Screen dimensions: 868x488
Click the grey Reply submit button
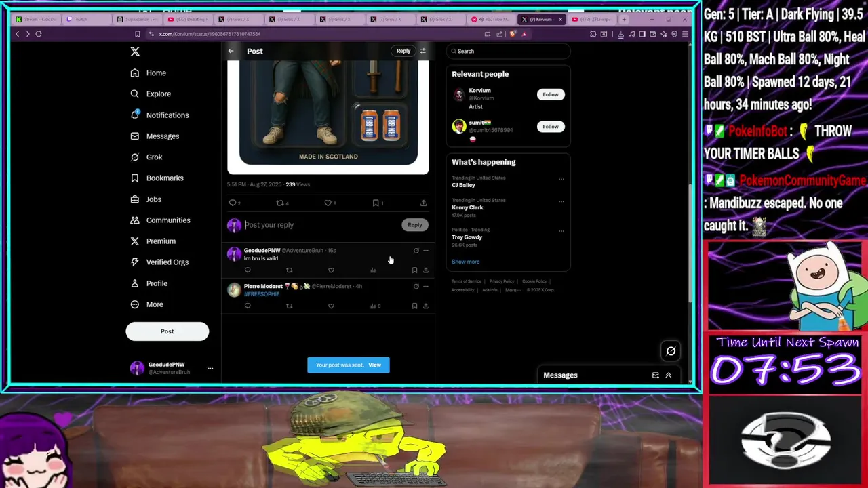pos(414,225)
